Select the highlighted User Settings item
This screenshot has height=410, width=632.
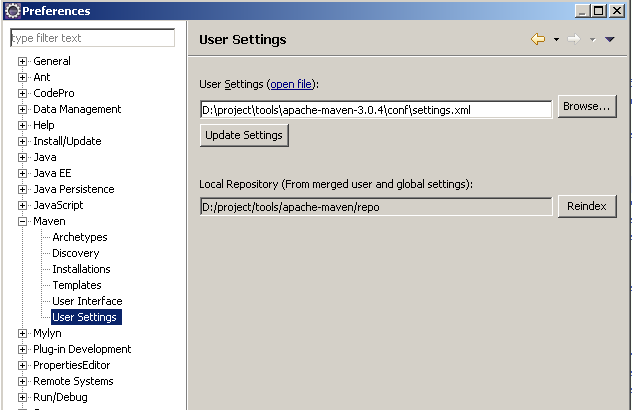tap(86, 317)
